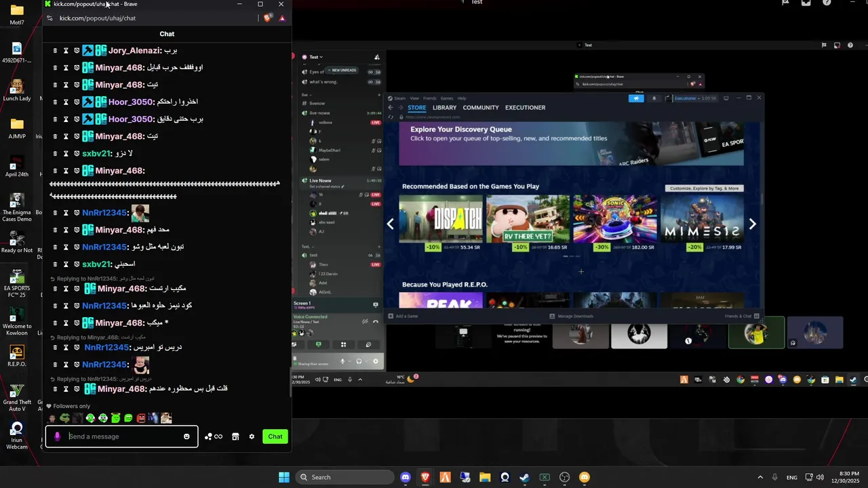Open chat settings gear icon
This screenshot has width=868, height=488.
pyautogui.click(x=252, y=436)
